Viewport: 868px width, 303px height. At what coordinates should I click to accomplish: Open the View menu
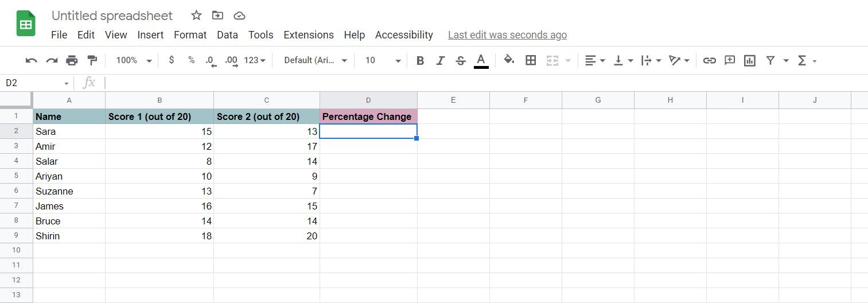pos(116,35)
